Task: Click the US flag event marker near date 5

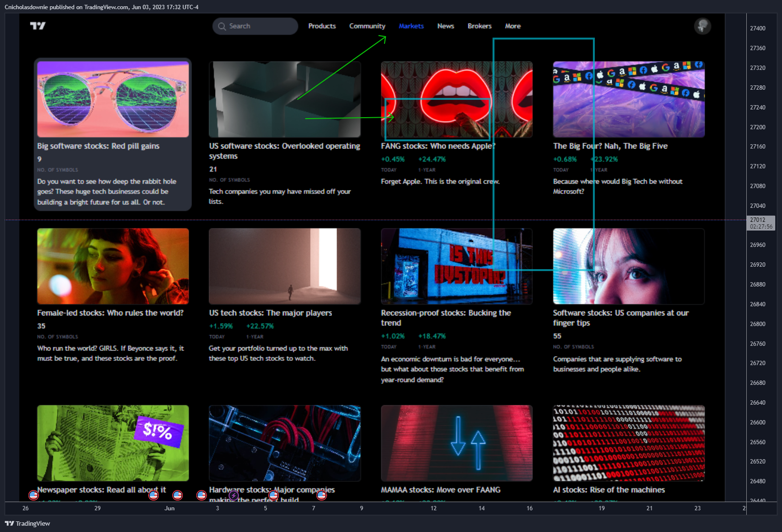Action: pyautogui.click(x=274, y=495)
